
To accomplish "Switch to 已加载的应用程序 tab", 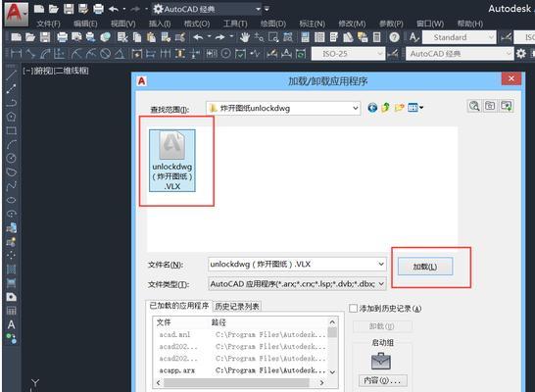I will [178, 306].
